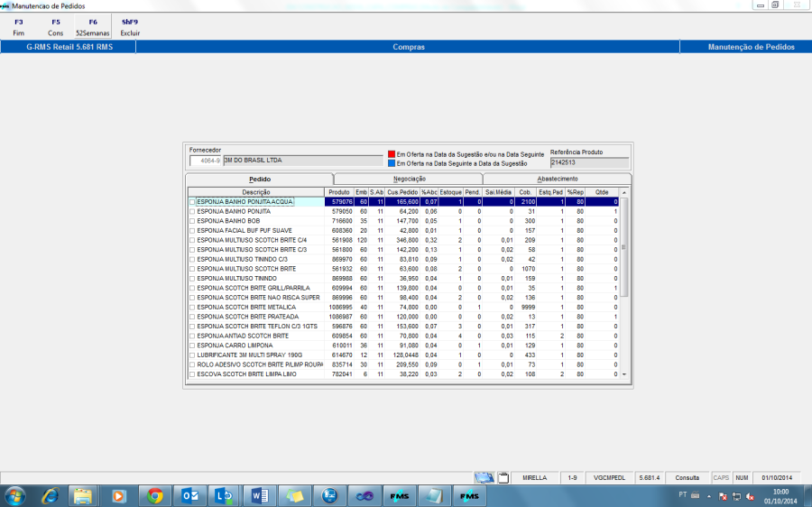Click the Produto column header

click(339, 193)
